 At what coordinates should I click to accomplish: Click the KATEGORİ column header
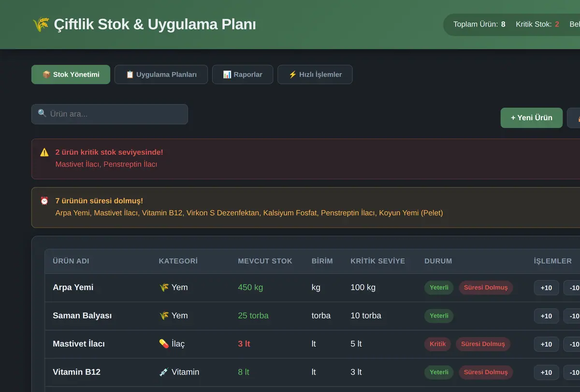(178, 261)
